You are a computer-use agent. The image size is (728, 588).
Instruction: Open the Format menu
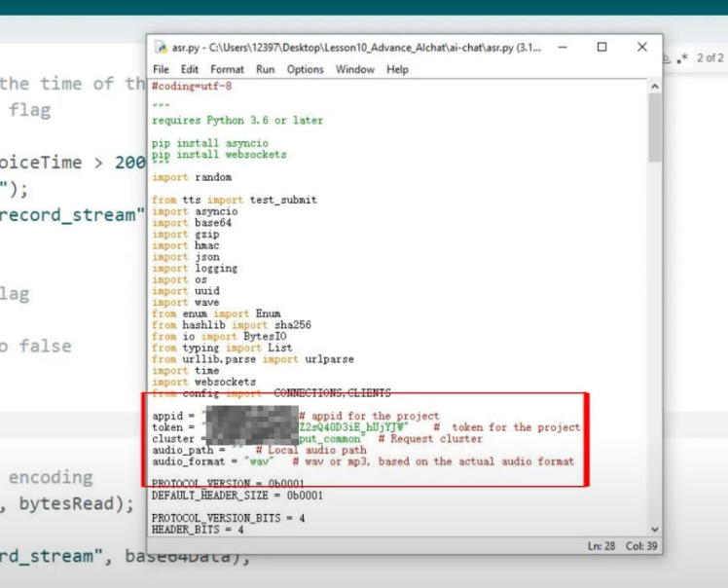tap(227, 69)
